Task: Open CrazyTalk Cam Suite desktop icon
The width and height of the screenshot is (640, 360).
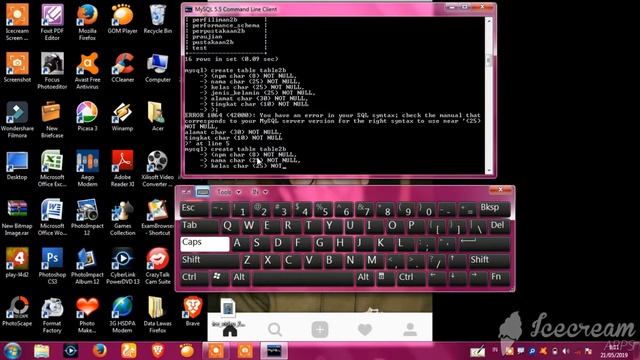Action: click(158, 266)
